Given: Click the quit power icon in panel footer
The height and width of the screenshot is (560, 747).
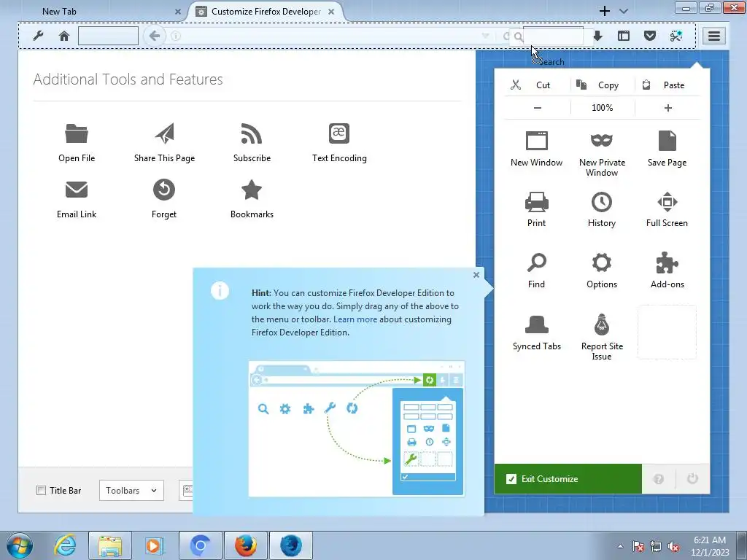Looking at the screenshot, I should tap(693, 479).
